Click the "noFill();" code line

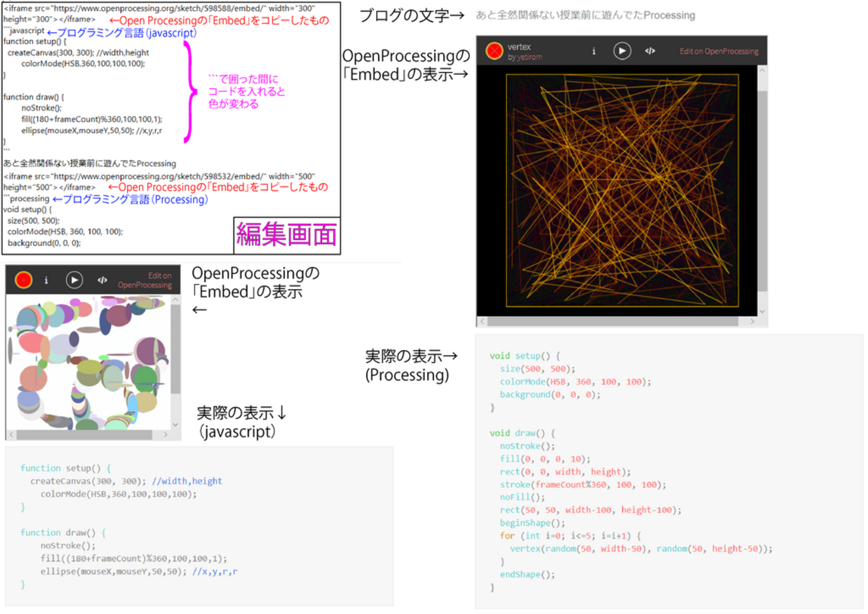522,497
